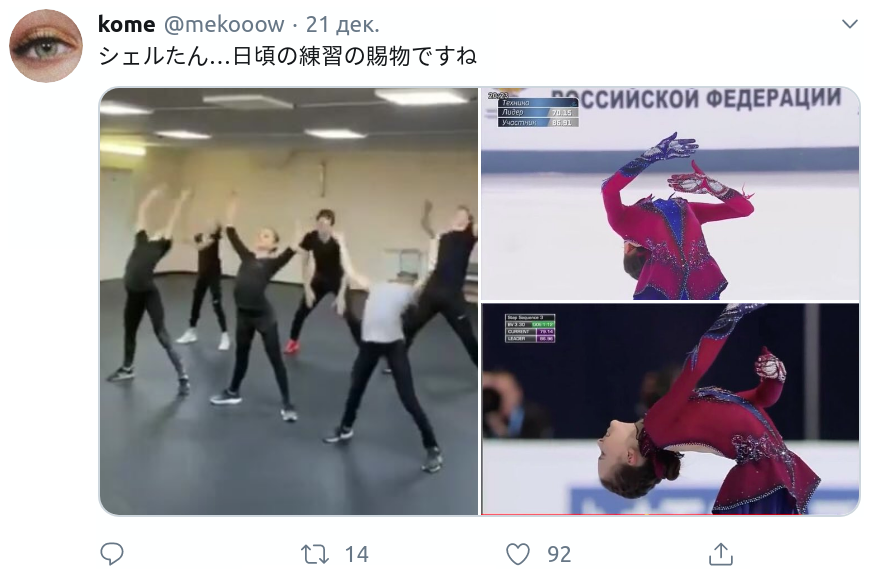
Task: Open the dance studio rehearsal photo
Action: click(x=289, y=301)
